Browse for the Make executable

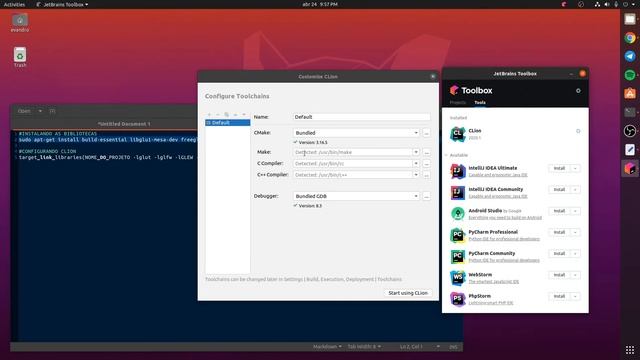[x=426, y=152]
